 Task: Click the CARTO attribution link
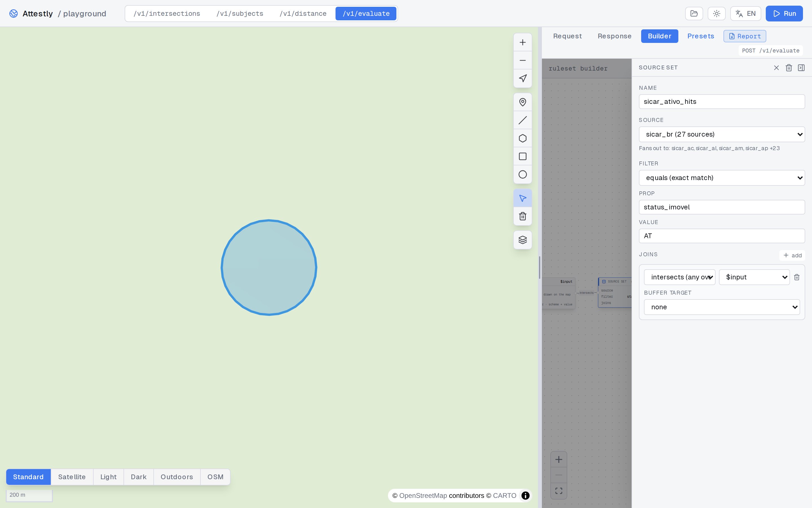click(x=504, y=496)
